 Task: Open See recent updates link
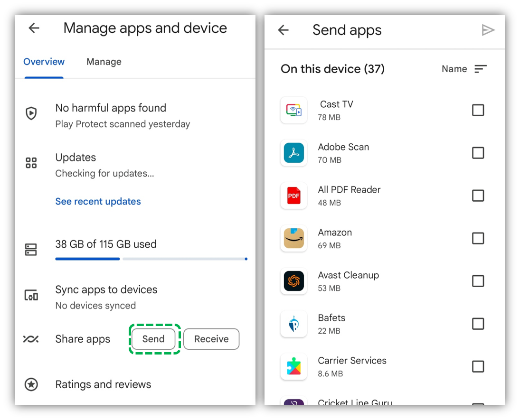(98, 202)
